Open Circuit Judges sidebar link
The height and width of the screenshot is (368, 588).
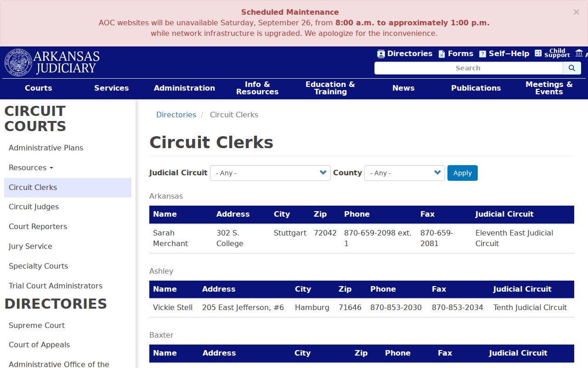[x=34, y=207]
